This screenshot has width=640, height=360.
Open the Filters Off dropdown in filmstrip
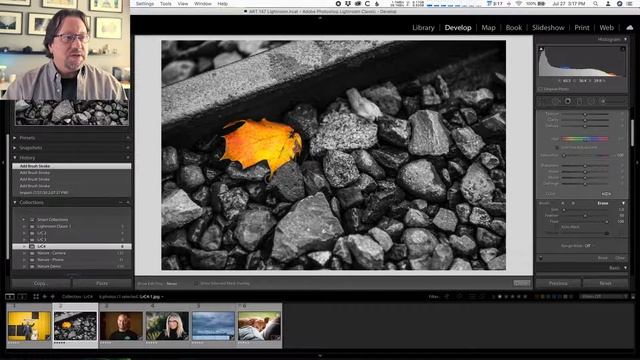coord(603,297)
